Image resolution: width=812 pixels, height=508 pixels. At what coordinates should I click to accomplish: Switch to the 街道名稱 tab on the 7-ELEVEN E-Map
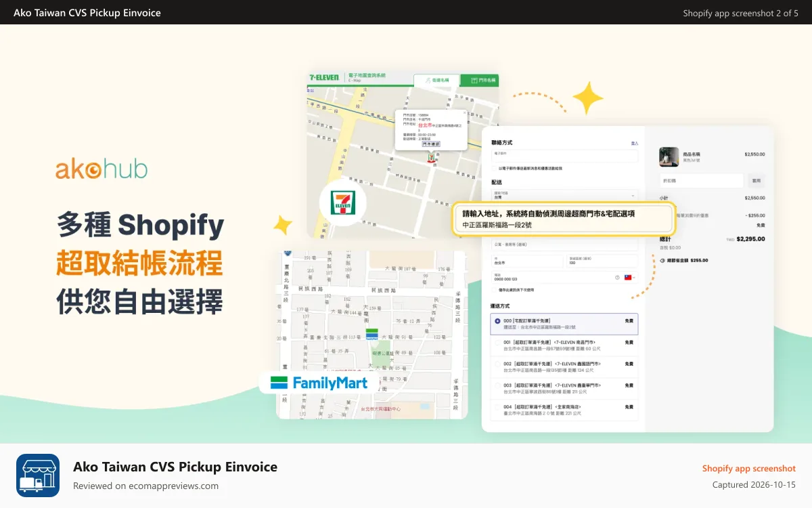click(436, 80)
